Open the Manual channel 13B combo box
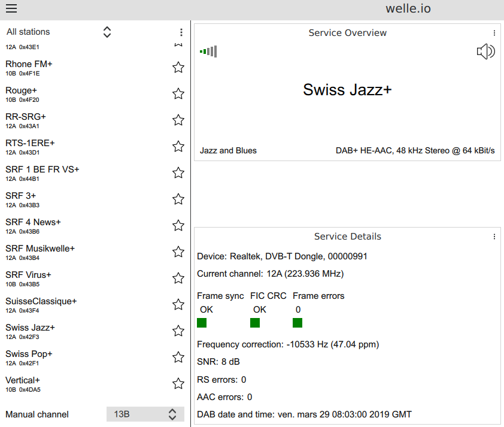Image resolution: width=504 pixels, height=427 pixels. click(x=145, y=414)
